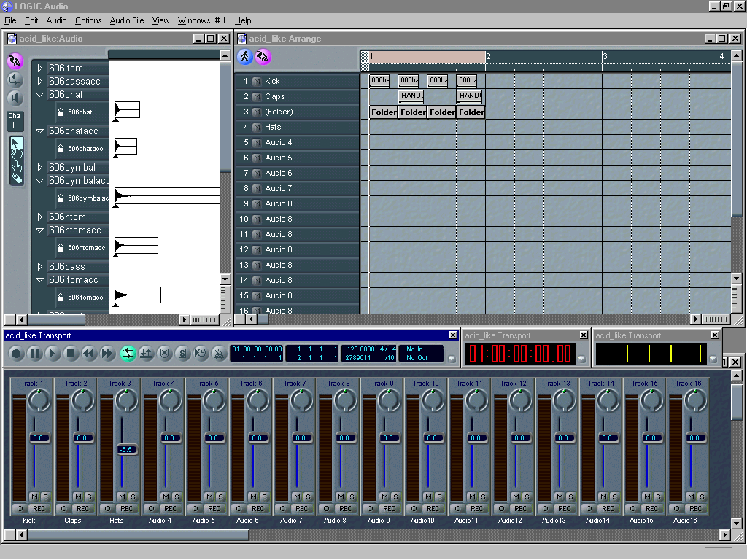Toggle Solo on mixer channel Track 12
This screenshot has width=747, height=560.
pyautogui.click(x=527, y=497)
